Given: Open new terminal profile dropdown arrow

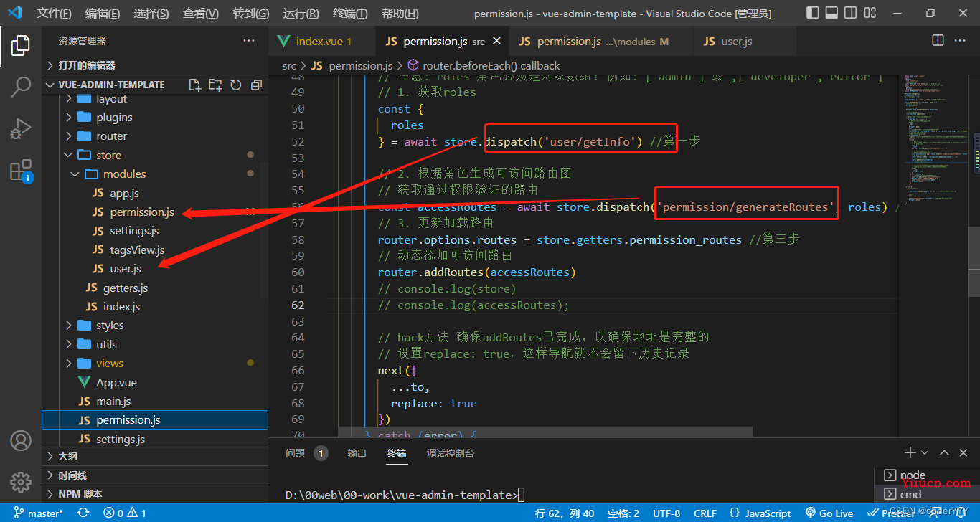Looking at the screenshot, I should pyautogui.click(x=925, y=452).
